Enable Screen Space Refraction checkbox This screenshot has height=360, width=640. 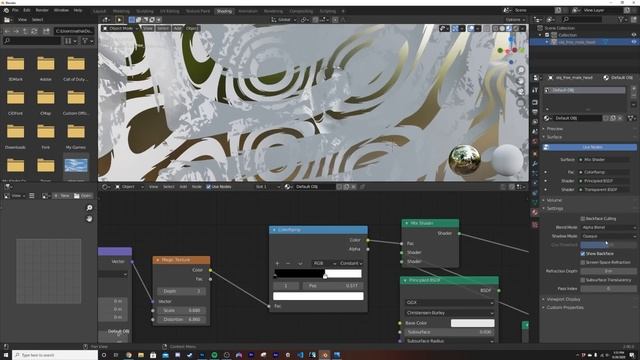[x=582, y=262]
